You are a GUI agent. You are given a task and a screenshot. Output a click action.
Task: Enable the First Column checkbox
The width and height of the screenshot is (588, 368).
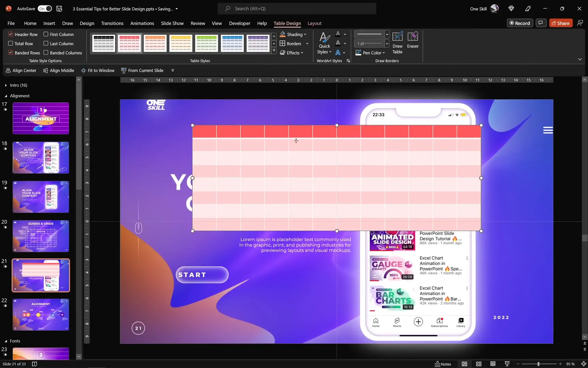(46, 34)
